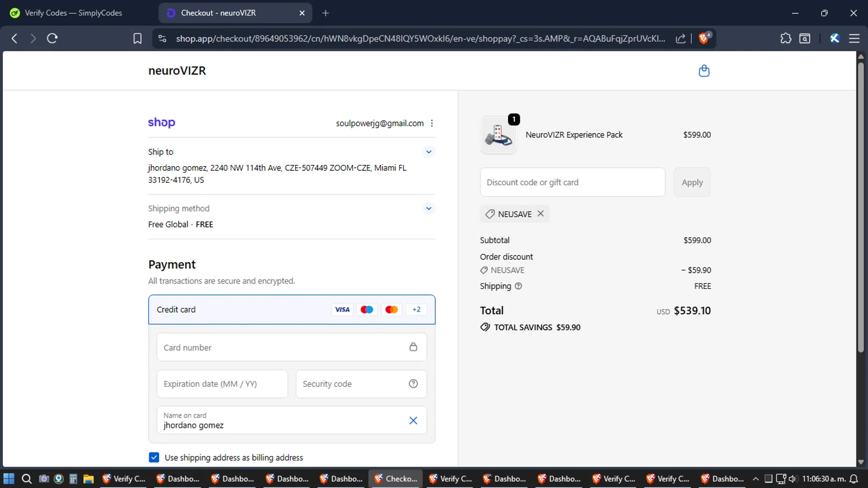Click the shipping info help icon
The width and height of the screenshot is (868, 488).
point(518,286)
